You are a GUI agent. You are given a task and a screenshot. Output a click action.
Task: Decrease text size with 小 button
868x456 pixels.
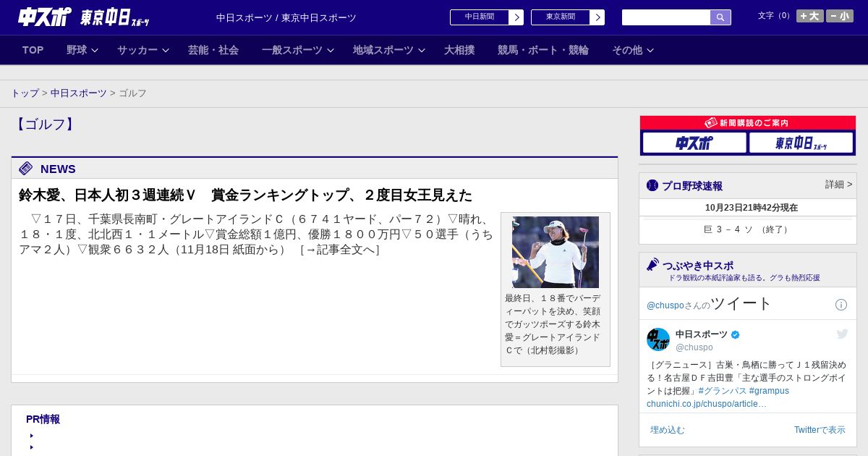tap(840, 16)
